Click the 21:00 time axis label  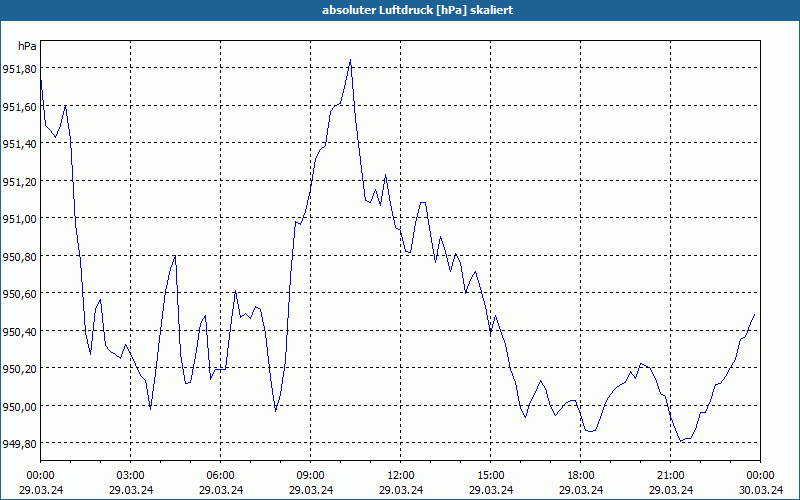670,476
